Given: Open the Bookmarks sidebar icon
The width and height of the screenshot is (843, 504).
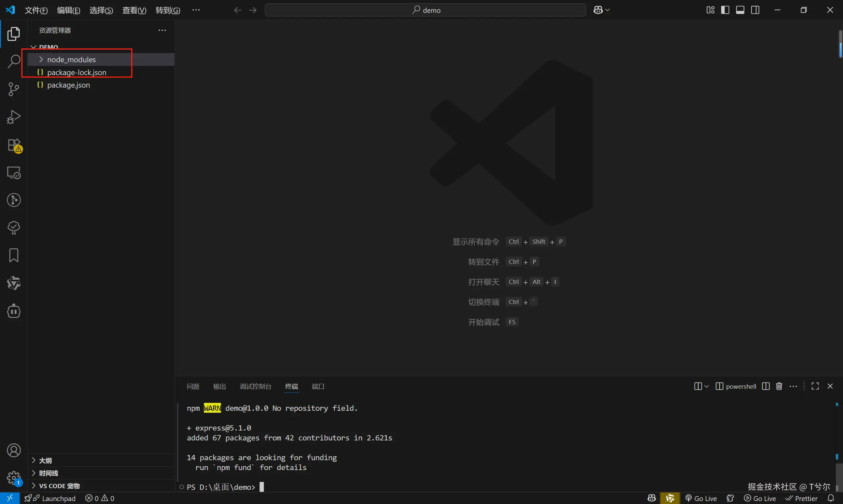Looking at the screenshot, I should [x=14, y=255].
